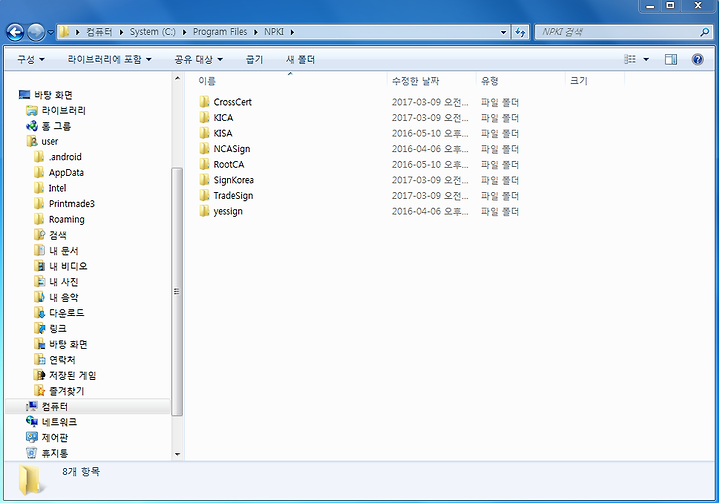Open 내 문서 in the navigation tree
The height and width of the screenshot is (503, 720).
[x=63, y=251]
